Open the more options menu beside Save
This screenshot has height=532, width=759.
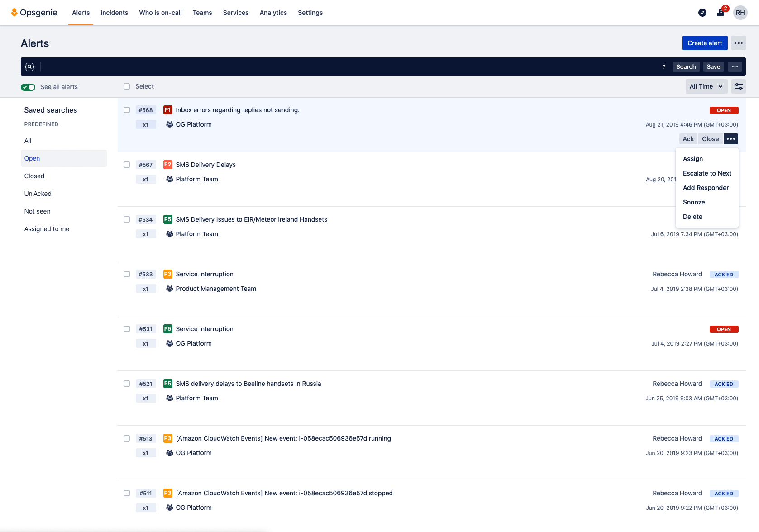point(735,66)
